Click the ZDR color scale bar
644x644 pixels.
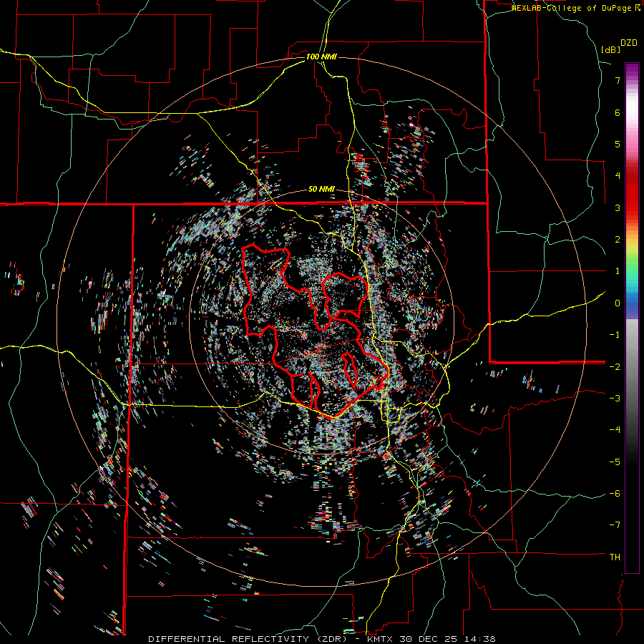pyautogui.click(x=632, y=318)
